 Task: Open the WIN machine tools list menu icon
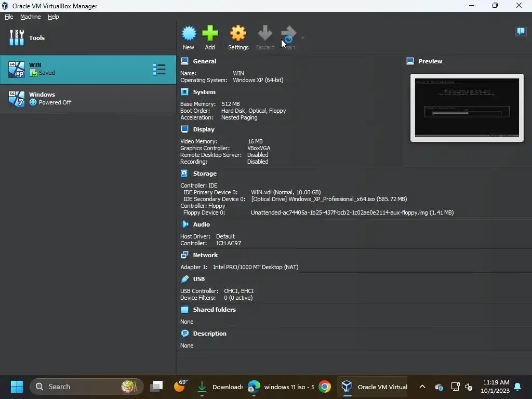pos(159,70)
